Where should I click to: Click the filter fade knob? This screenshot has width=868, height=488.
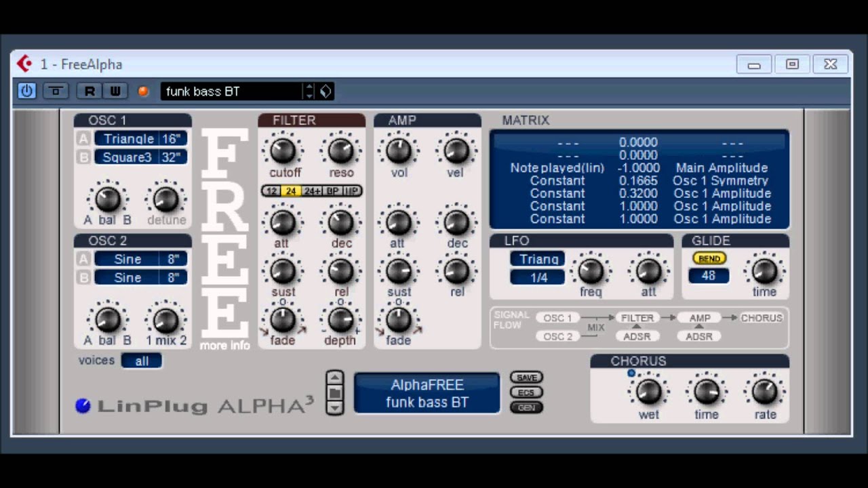coord(283,319)
